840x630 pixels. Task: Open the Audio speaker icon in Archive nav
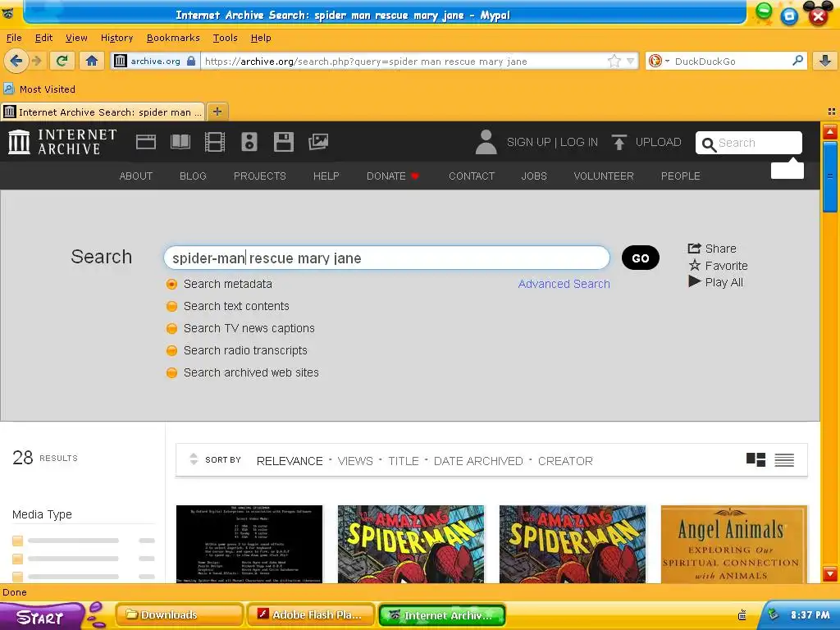(x=249, y=142)
